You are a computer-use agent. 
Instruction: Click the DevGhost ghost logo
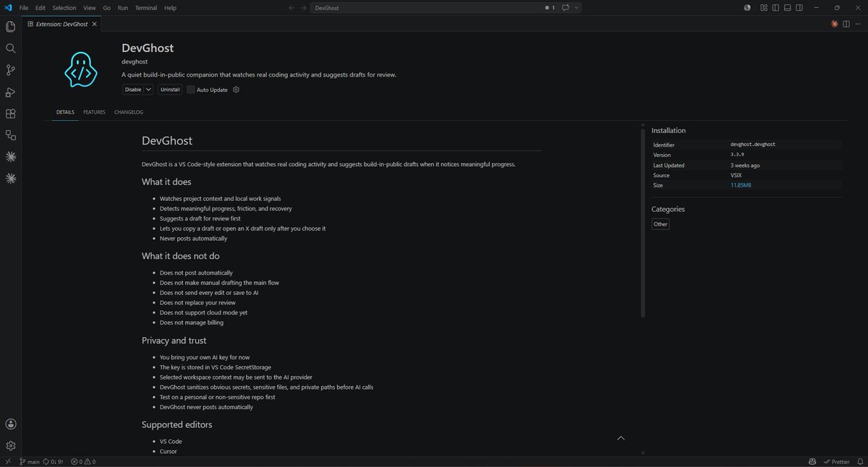coord(80,69)
